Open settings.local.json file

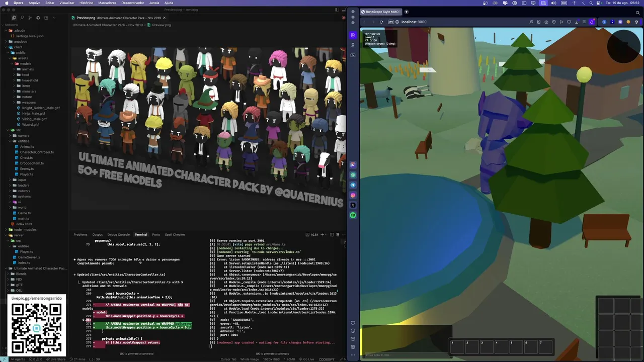pos(30,36)
